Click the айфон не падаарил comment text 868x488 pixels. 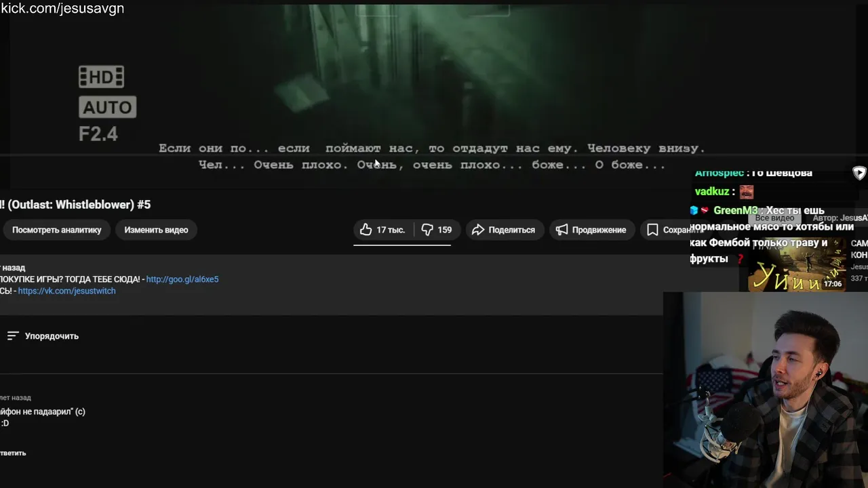(x=43, y=411)
